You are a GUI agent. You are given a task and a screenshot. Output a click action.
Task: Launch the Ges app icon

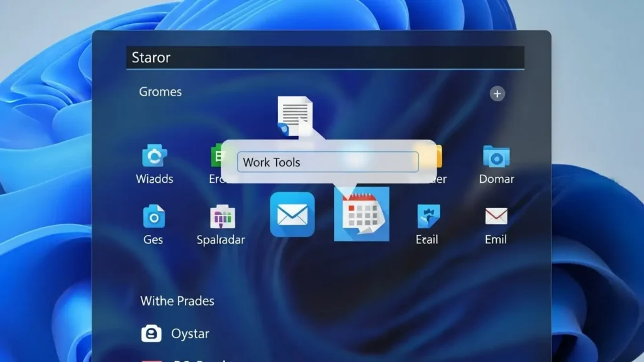[153, 217]
